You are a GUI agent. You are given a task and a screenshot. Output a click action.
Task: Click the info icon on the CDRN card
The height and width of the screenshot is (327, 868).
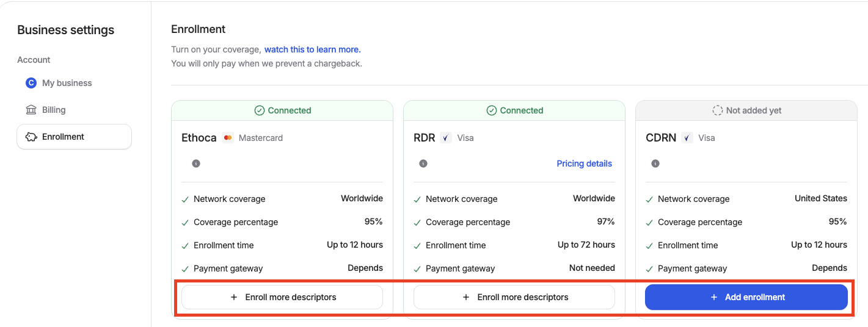tap(655, 163)
